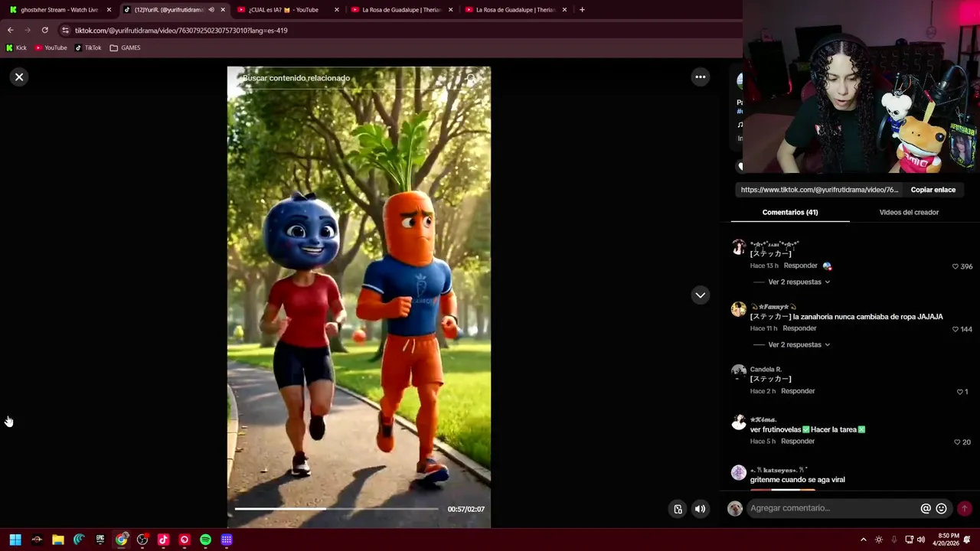
Task: Like Kima's comment showing 20 likes
Action: point(957,442)
